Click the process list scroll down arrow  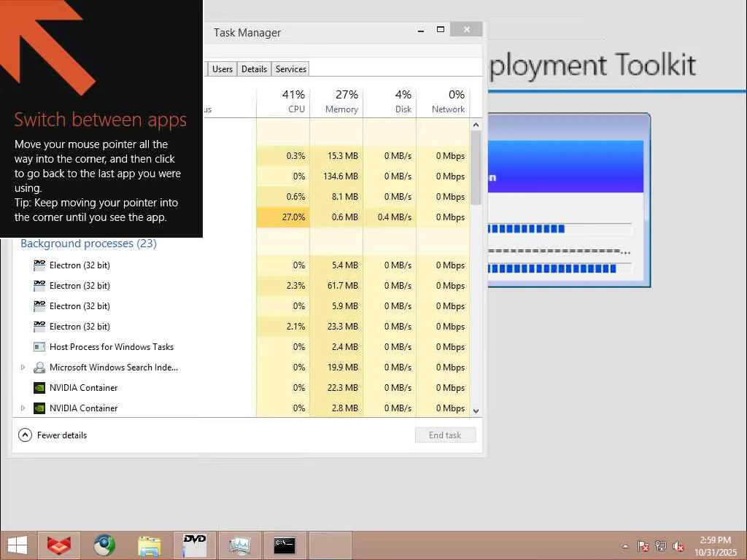pos(476,411)
